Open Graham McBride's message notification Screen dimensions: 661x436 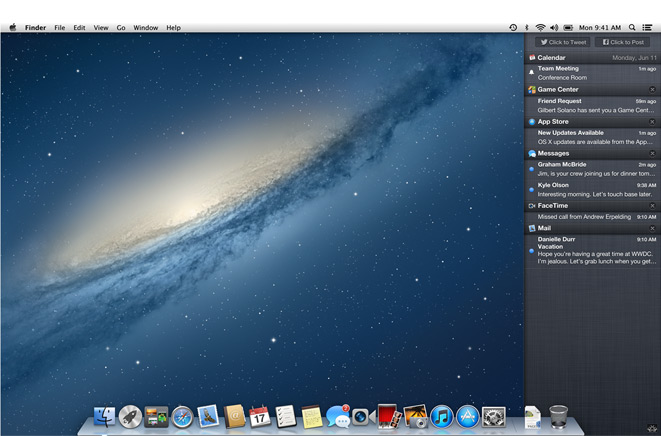click(x=592, y=169)
